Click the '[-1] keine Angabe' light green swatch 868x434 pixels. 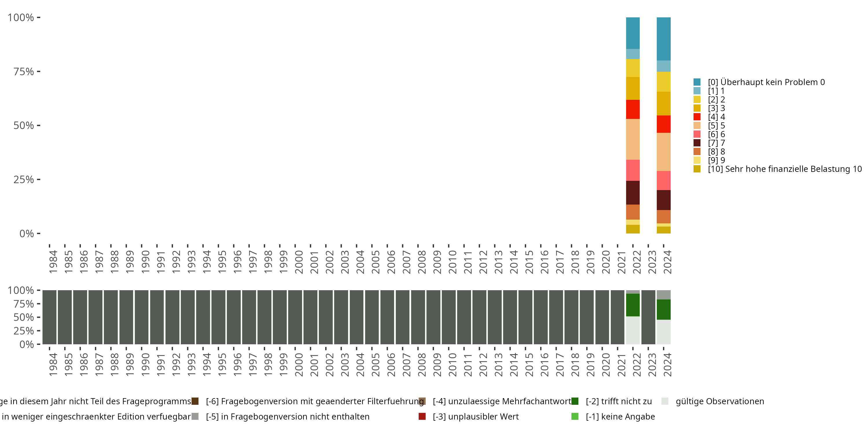(x=575, y=416)
